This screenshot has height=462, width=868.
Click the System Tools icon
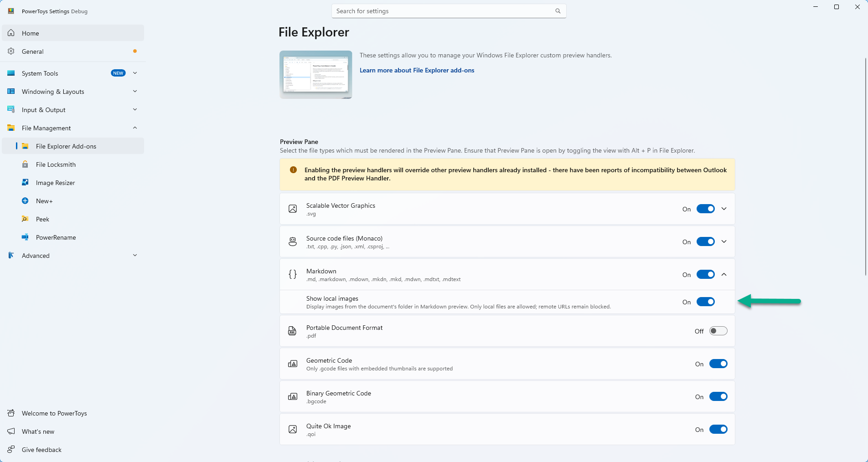point(11,73)
